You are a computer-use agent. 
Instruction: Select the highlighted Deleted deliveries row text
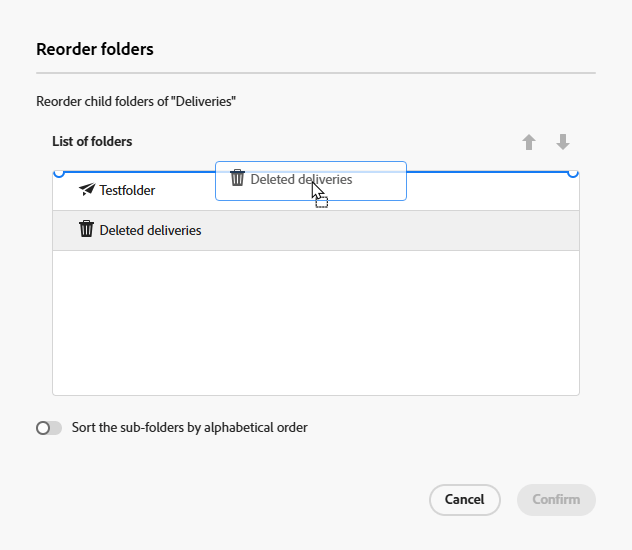point(150,230)
